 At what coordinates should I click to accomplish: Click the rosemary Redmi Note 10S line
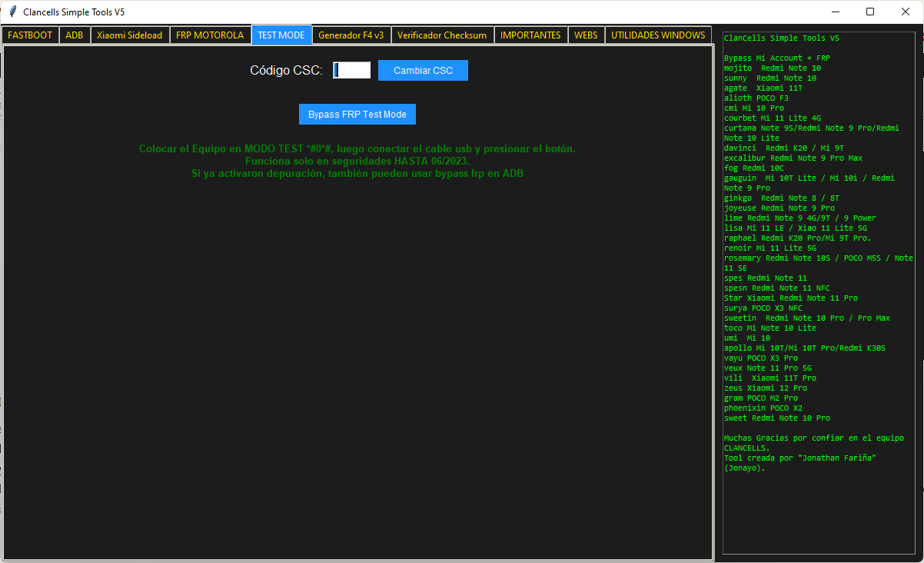(807, 258)
